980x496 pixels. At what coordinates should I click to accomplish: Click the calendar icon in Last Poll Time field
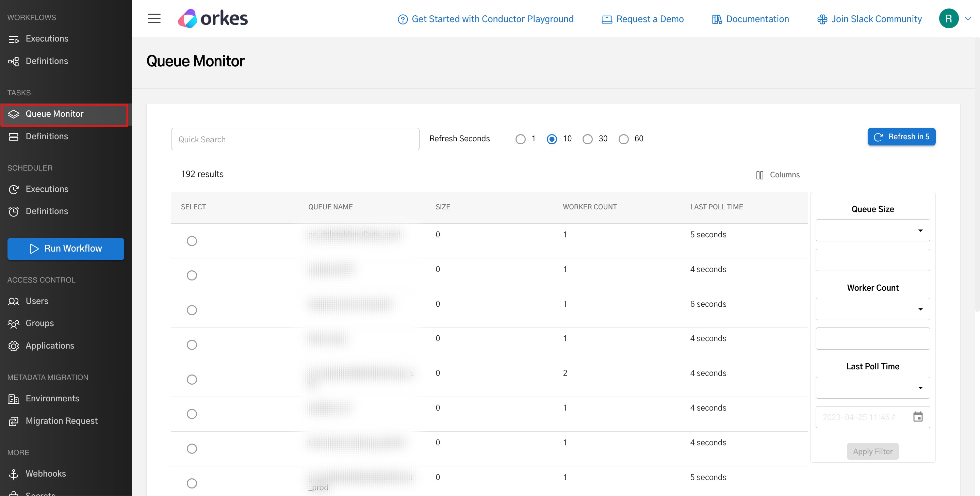coord(918,417)
